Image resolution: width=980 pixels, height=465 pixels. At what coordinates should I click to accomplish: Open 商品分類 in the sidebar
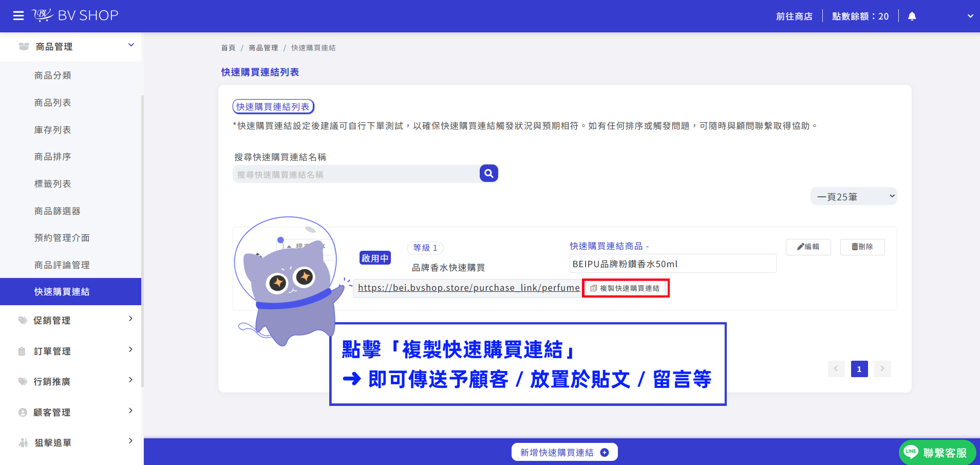point(53,76)
